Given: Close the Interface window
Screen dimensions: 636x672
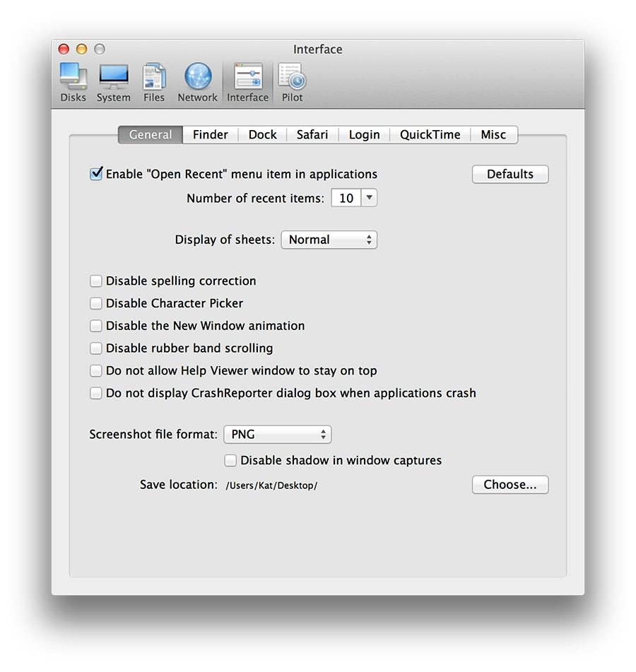Looking at the screenshot, I should point(64,49).
